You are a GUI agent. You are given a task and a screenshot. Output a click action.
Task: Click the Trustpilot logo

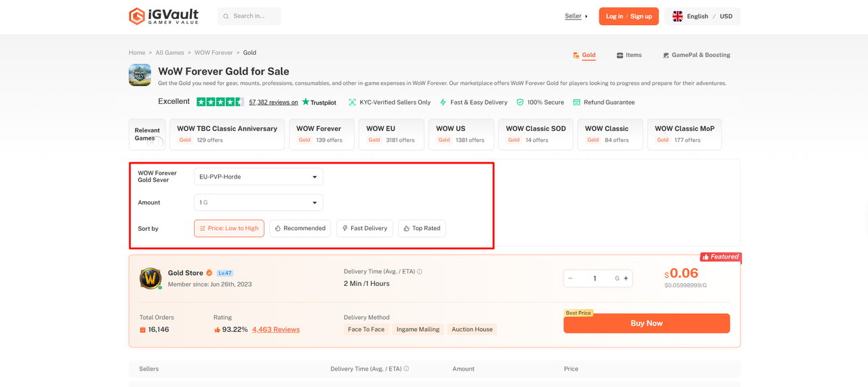319,102
